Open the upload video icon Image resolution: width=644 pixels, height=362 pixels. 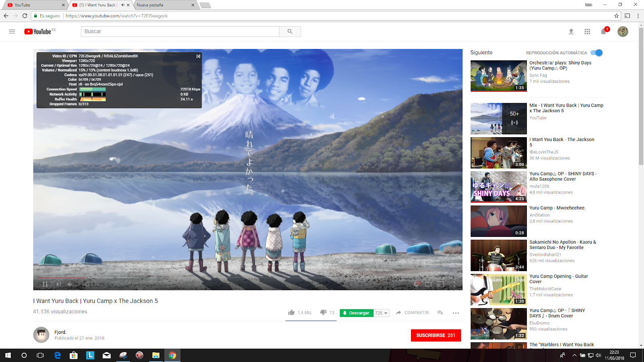point(571,31)
